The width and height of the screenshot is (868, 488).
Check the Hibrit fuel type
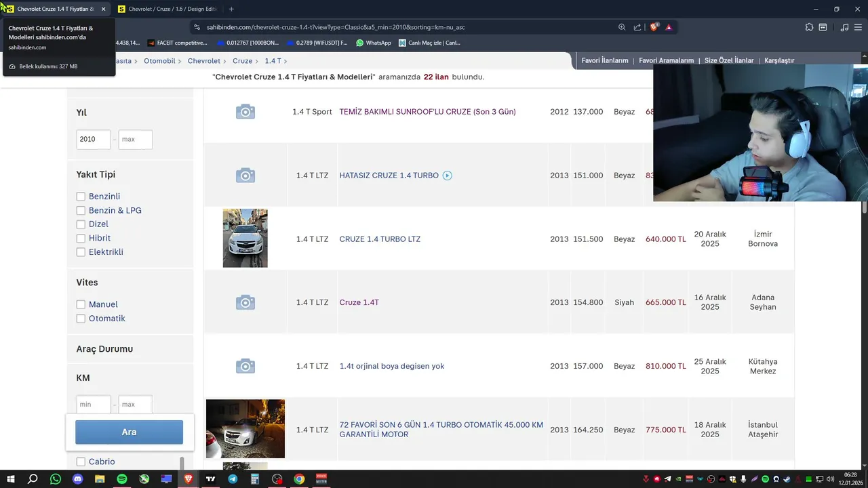[x=81, y=239]
